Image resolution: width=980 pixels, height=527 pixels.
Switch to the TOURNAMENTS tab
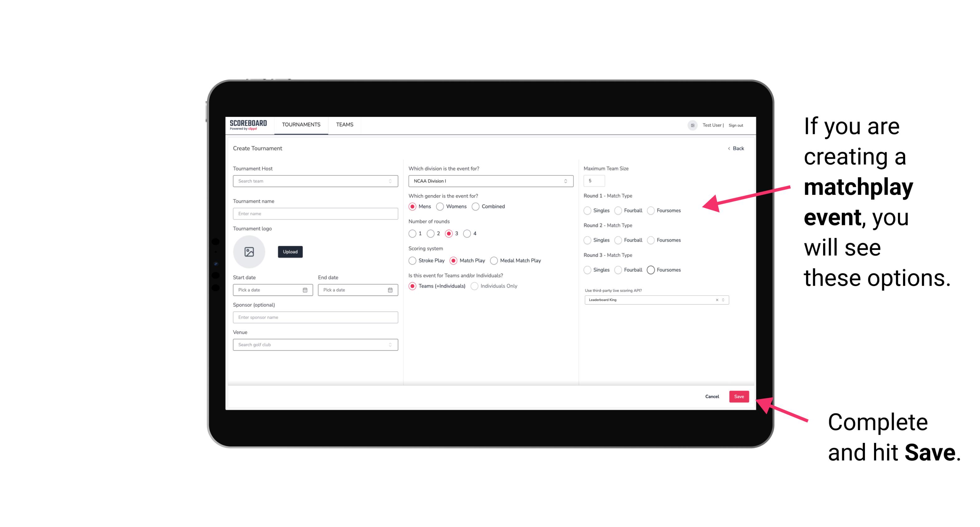tap(301, 125)
